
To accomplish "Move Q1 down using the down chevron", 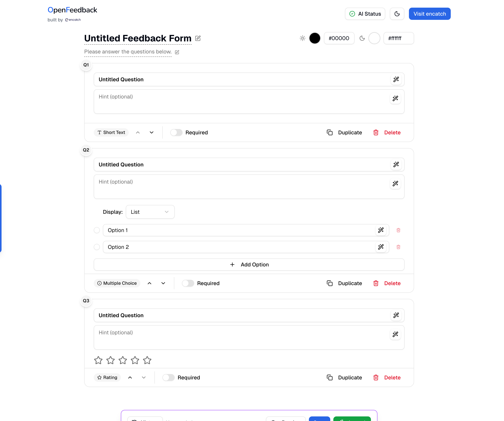I will click(151, 132).
